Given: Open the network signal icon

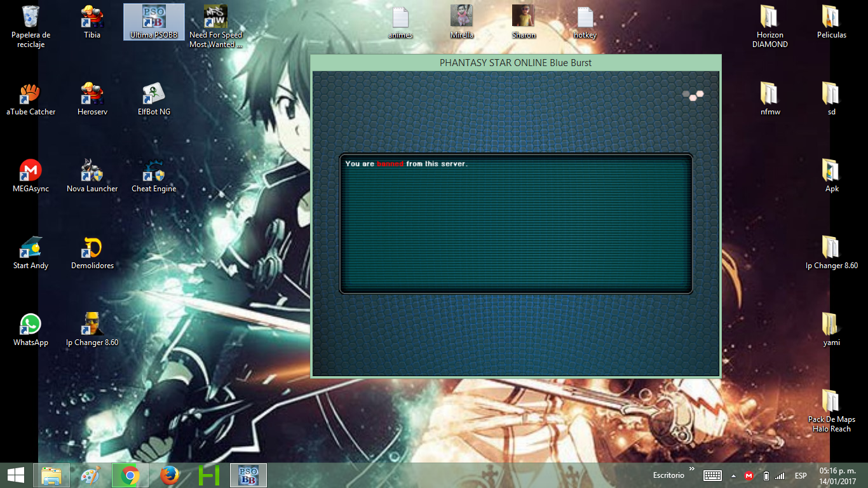Looking at the screenshot, I should pos(780,475).
